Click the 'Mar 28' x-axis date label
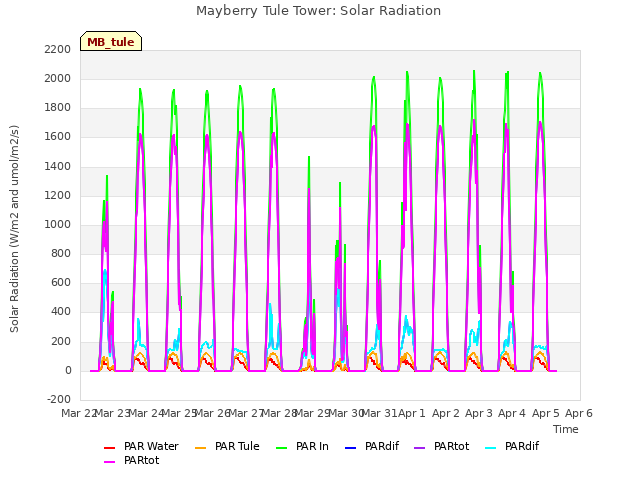Viewport: 640px width, 480px height. pyautogui.click(x=279, y=413)
